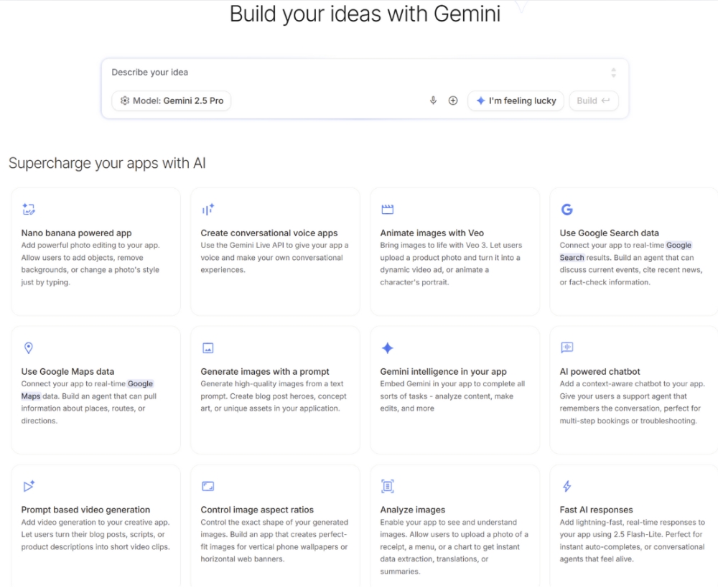Click the location pin icon on Use Google Maps data
Viewport: 718px width, 588px height.
click(29, 347)
